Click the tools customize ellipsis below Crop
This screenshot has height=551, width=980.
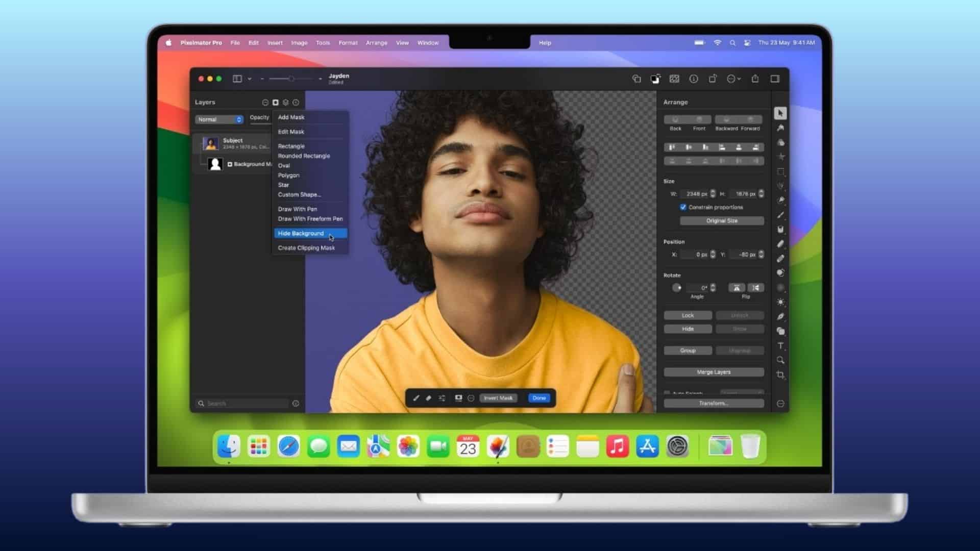780,404
